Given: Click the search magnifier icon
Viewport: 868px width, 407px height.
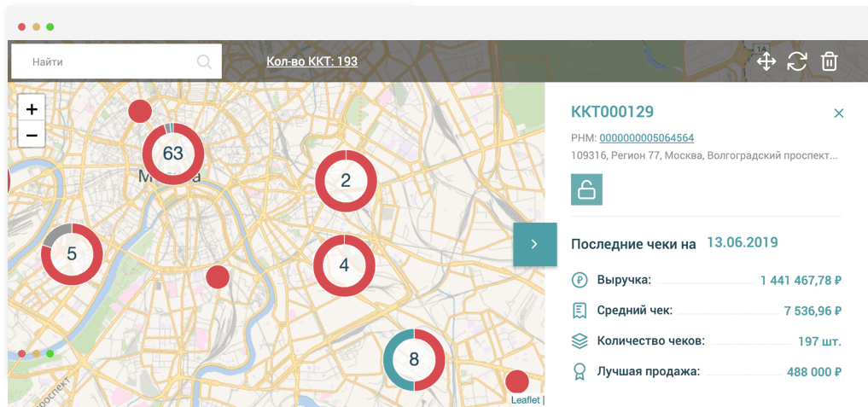Looking at the screenshot, I should pyautogui.click(x=204, y=62).
